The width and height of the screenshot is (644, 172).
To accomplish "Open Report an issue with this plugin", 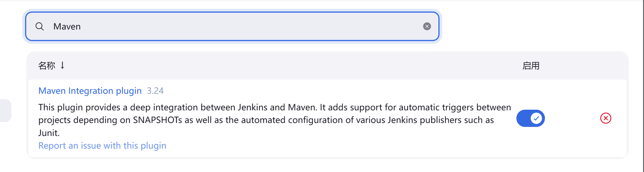I will coord(102,146).
